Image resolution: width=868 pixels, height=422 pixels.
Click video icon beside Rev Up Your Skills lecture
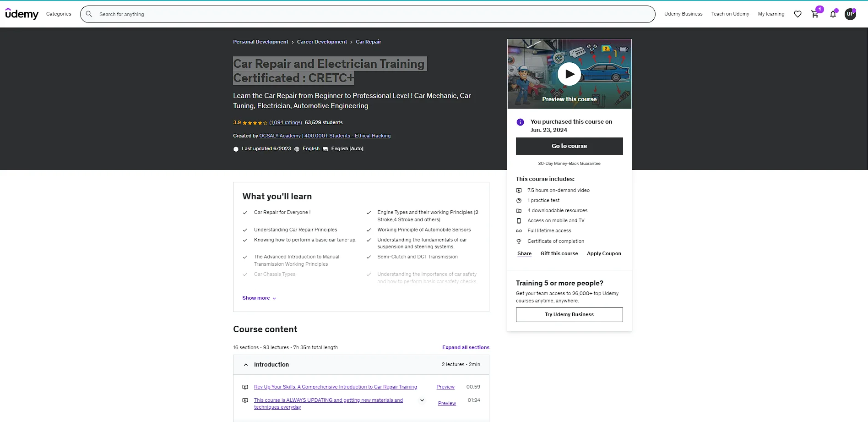pos(245,387)
